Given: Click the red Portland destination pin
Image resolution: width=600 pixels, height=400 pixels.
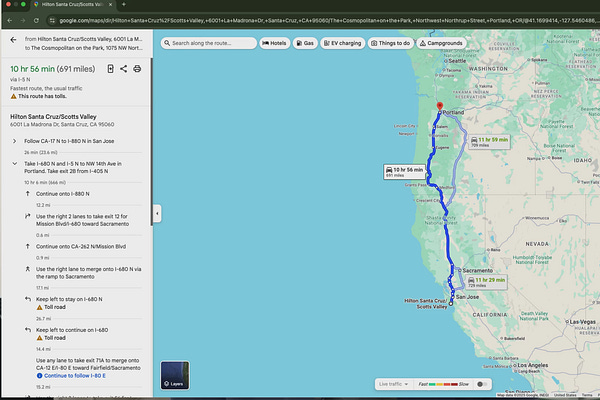Looking at the screenshot, I should (x=440, y=106).
